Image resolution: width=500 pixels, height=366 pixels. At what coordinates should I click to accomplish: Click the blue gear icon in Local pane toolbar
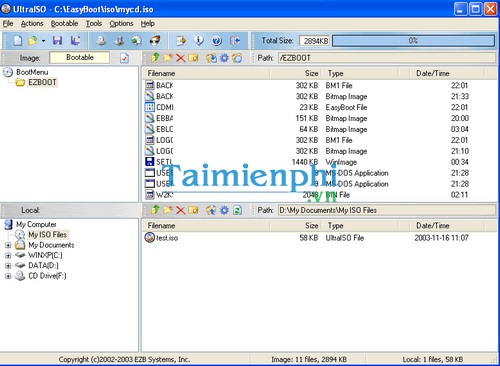click(224, 210)
